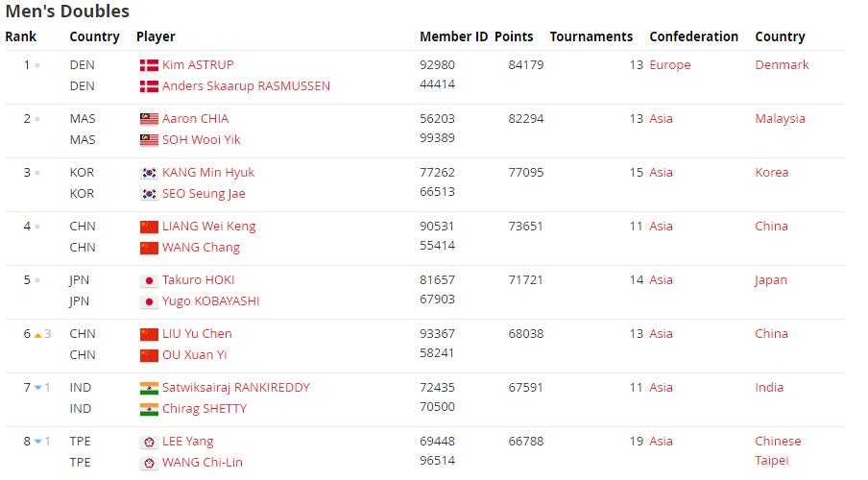Click the blue down arrow at rank 7

37,388
